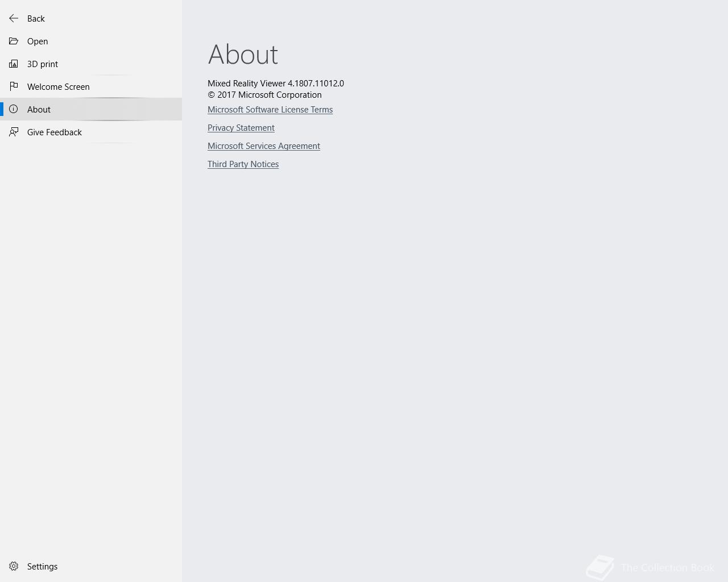Open Give Feedback from the sidebar
This screenshot has height=582, width=728.
tap(91, 132)
